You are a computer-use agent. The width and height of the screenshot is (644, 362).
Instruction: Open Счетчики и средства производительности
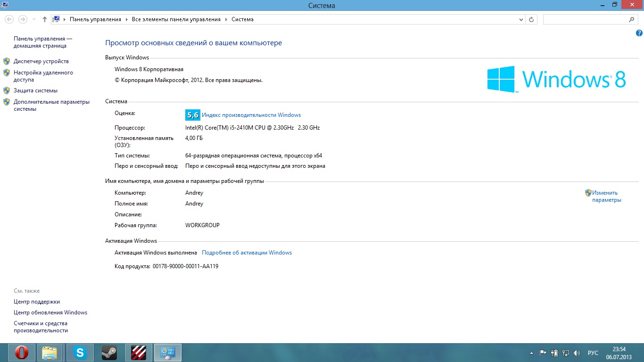41,327
